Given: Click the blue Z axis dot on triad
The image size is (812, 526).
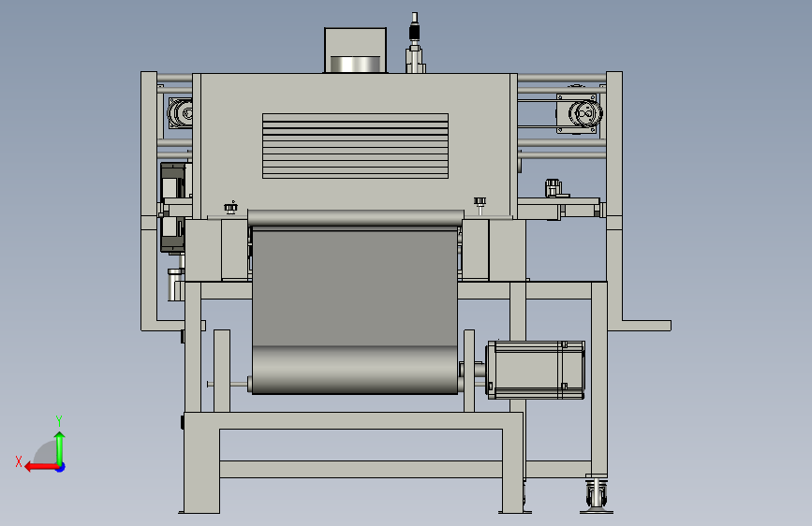Looking at the screenshot, I should click(x=61, y=467).
